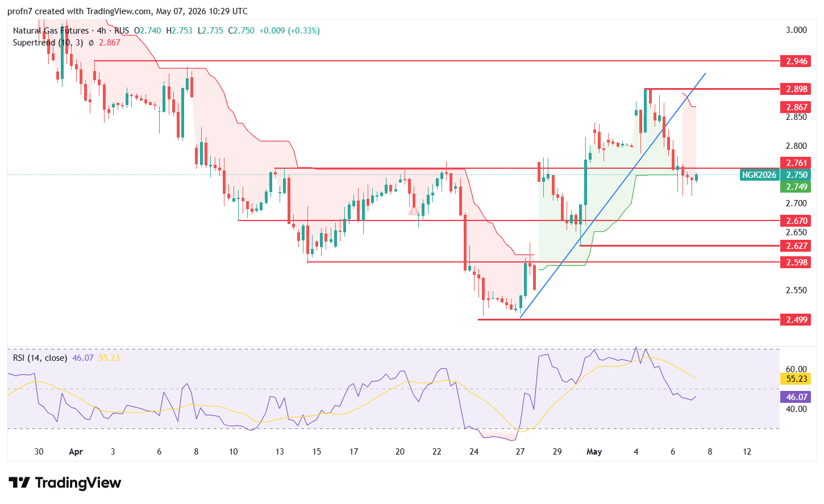Click the date axis label 17
This screenshot has height=504, width=824.
tap(353, 452)
